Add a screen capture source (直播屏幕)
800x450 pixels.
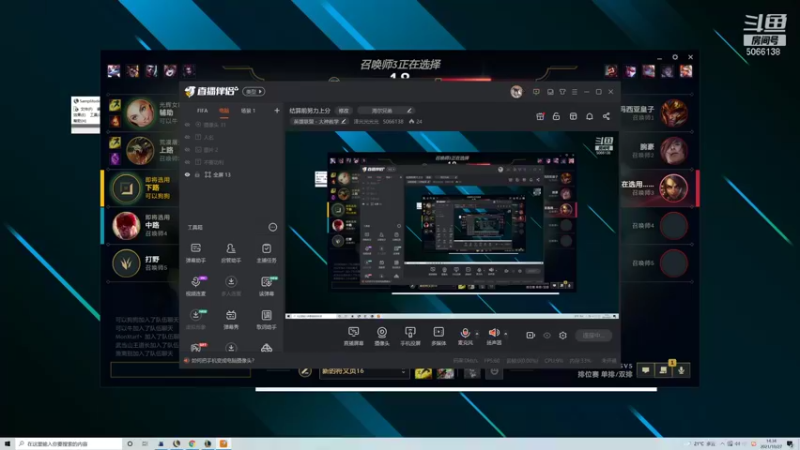pyautogui.click(x=353, y=336)
